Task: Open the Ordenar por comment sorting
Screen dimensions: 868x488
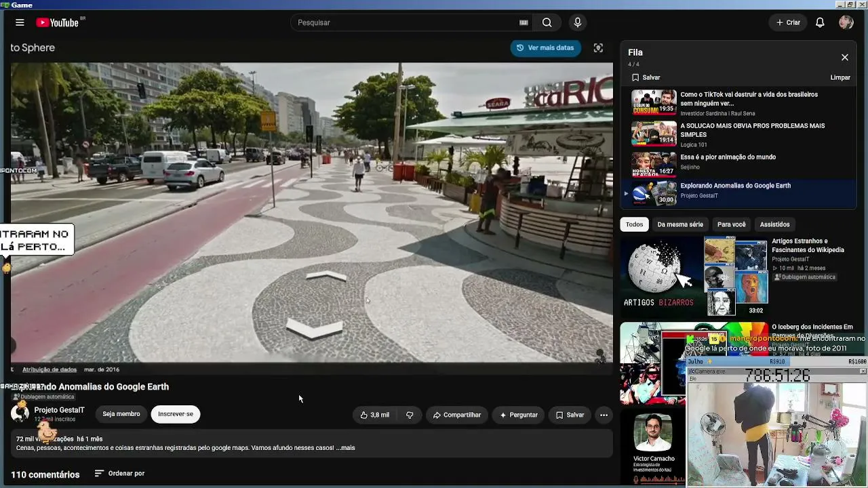Action: coord(119,473)
